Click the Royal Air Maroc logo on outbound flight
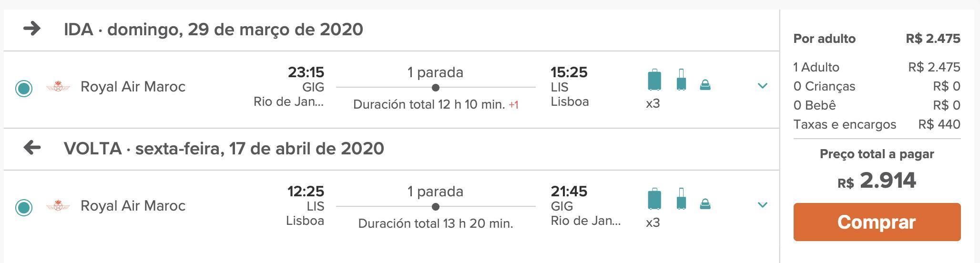Screen dimensions: 980x263 [58, 87]
